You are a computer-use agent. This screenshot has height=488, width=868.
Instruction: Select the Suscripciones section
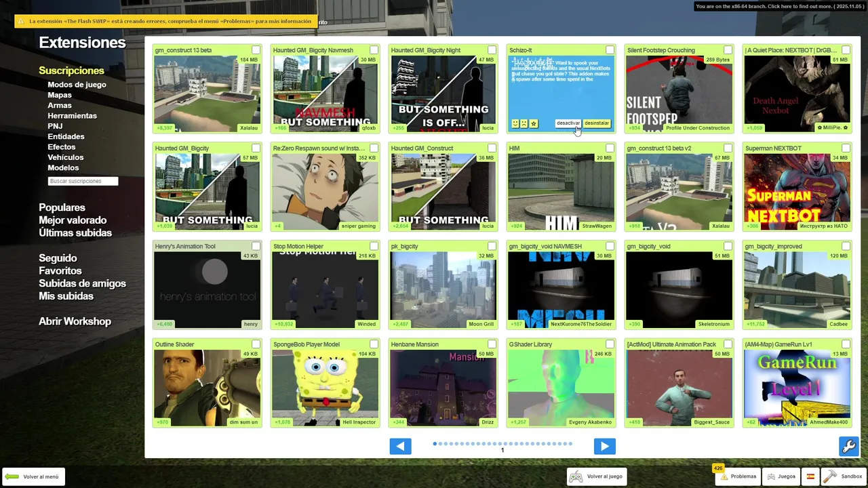(71, 70)
